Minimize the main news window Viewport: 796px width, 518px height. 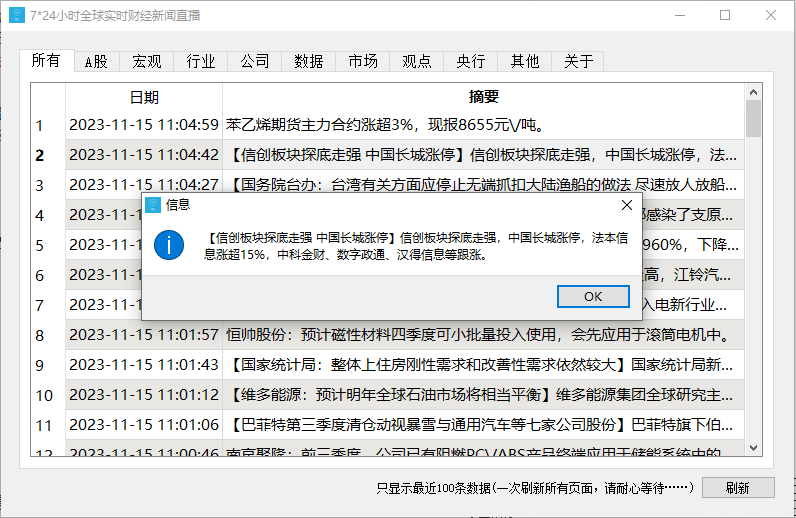(680, 15)
